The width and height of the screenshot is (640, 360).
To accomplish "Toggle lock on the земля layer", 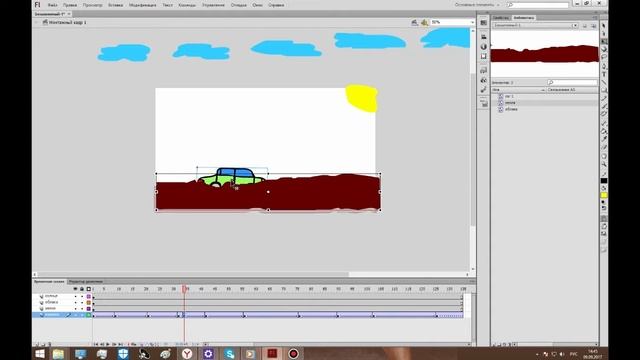I will tap(82, 309).
